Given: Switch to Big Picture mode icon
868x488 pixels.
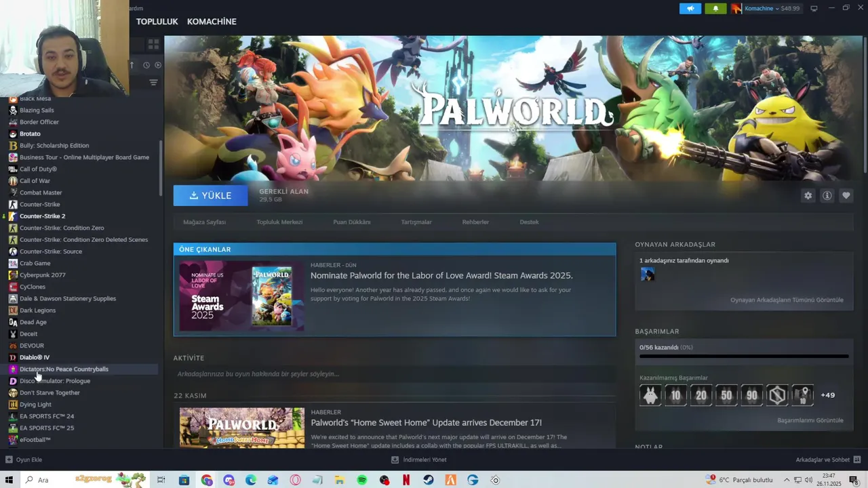Looking at the screenshot, I should tap(814, 8).
